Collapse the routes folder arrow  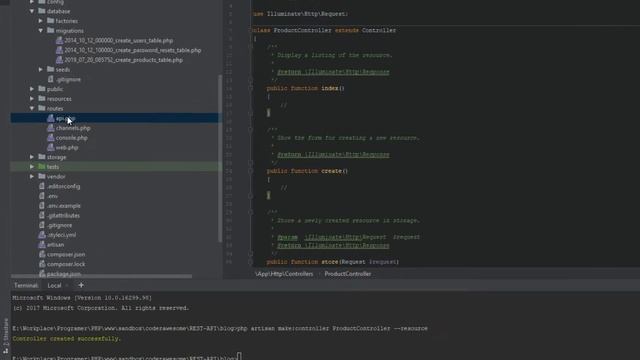[32, 108]
